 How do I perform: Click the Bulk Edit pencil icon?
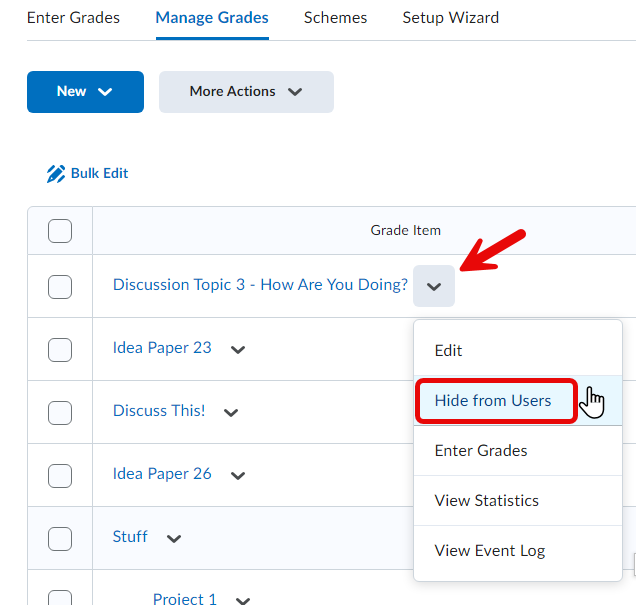[56, 174]
